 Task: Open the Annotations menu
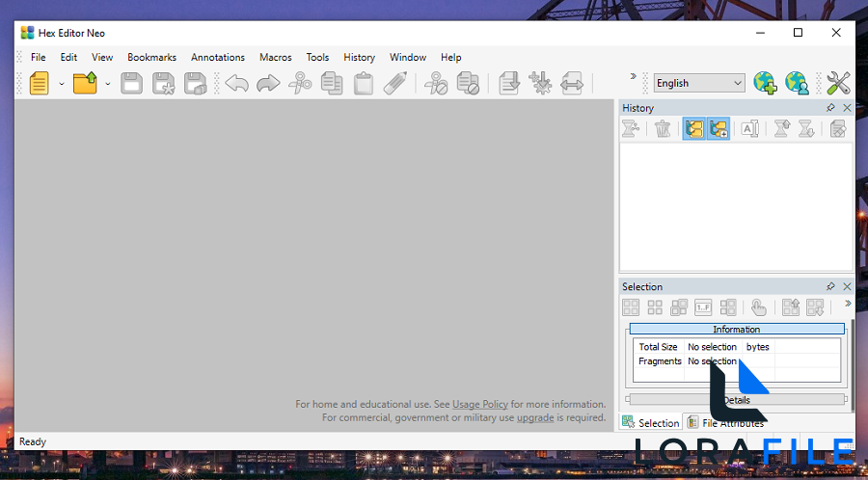[x=218, y=57]
